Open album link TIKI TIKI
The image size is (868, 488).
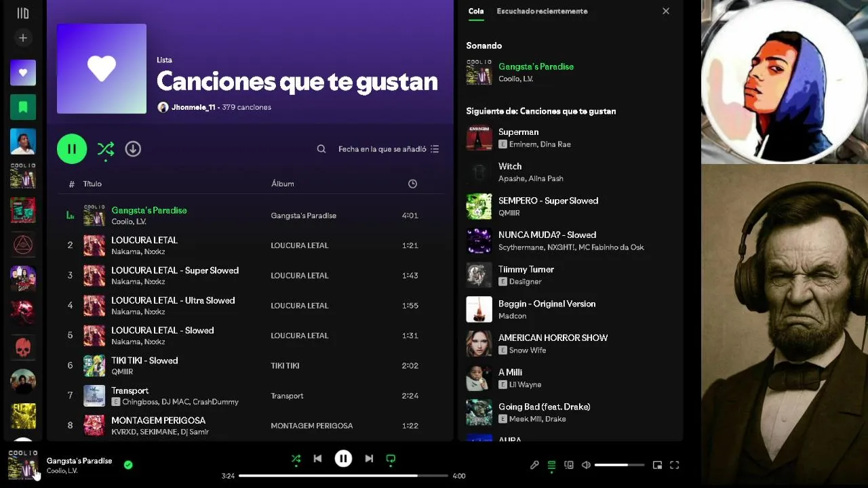[285, 366]
